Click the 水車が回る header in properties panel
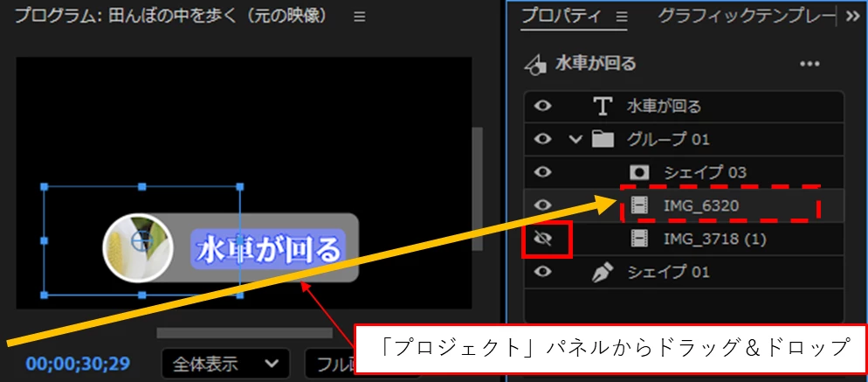Image resolution: width=868 pixels, height=382 pixels. point(595,65)
